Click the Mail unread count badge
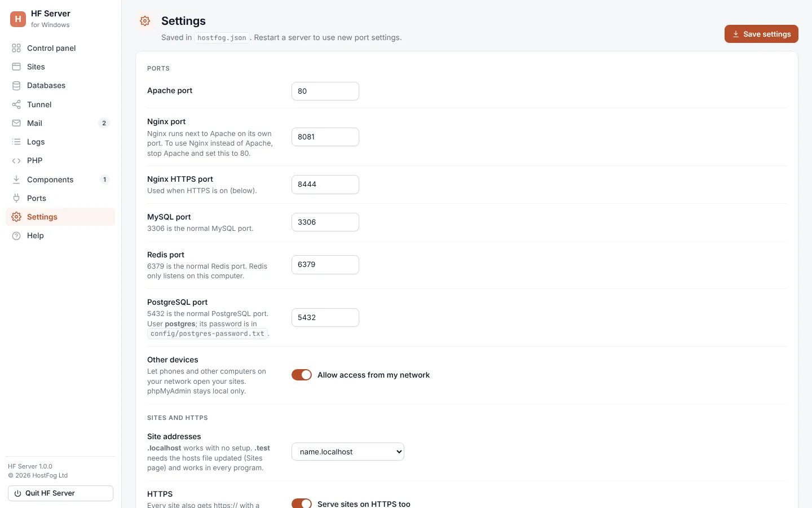812x508 pixels. point(104,123)
